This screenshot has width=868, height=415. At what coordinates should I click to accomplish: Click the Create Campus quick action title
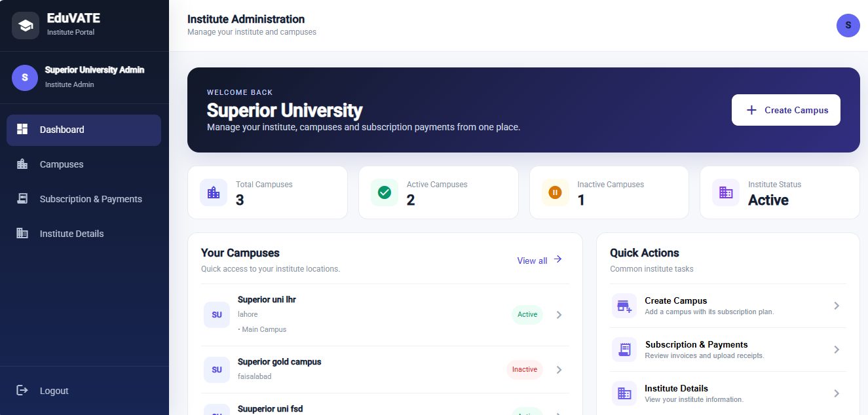tap(675, 300)
